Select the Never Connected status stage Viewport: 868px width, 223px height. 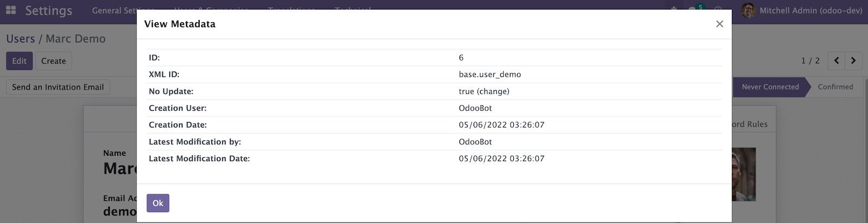point(770,87)
